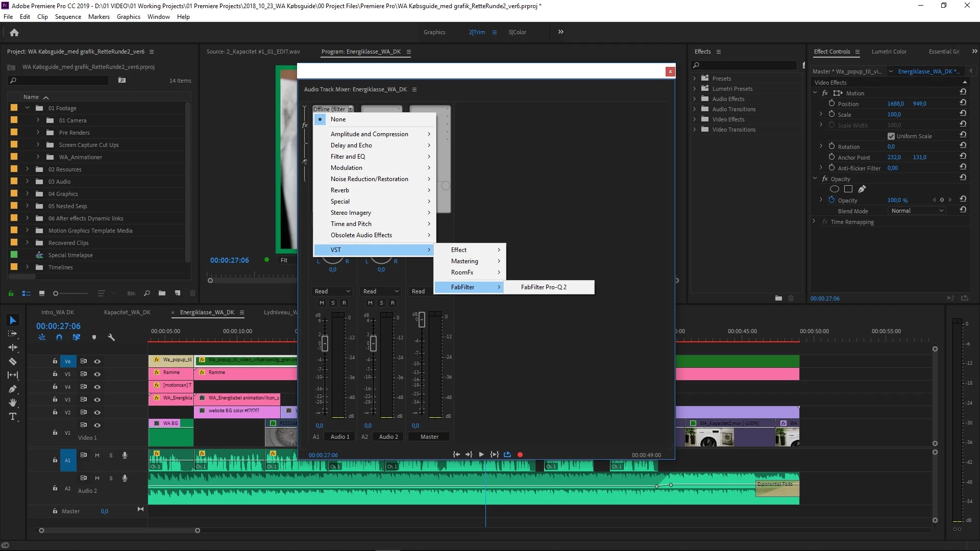Mute the Audio 1 mixer channel
Viewport: 980px width, 551px height.
322,303
